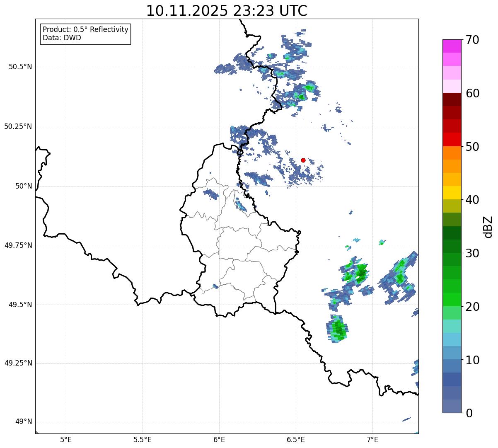Click the 6°E longitude label
The height and width of the screenshot is (448, 498).
(219, 439)
